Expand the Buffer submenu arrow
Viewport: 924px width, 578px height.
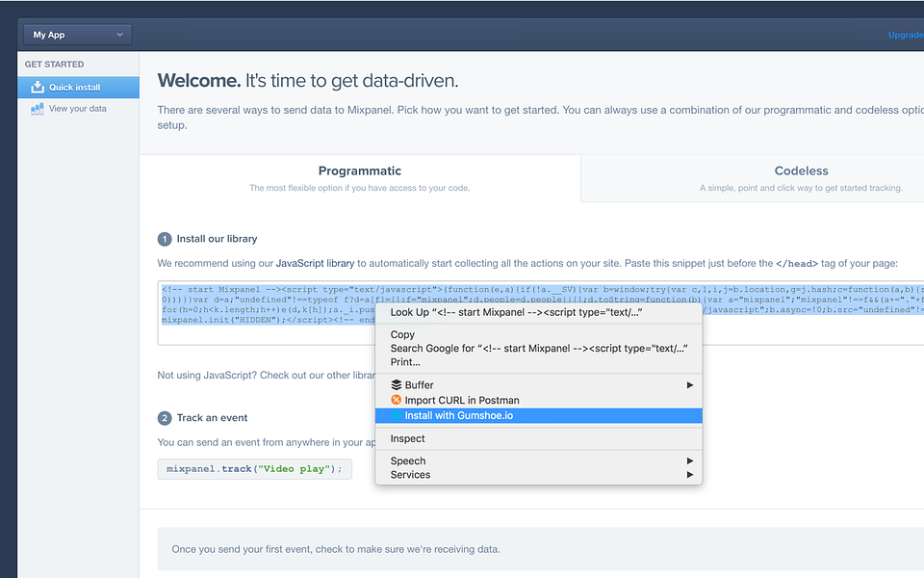click(689, 384)
